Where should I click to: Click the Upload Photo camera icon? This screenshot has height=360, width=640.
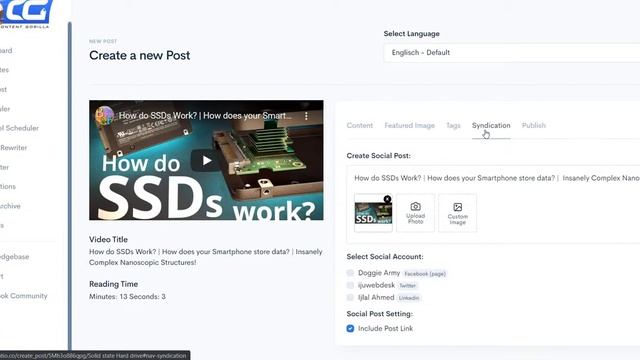[x=416, y=207]
